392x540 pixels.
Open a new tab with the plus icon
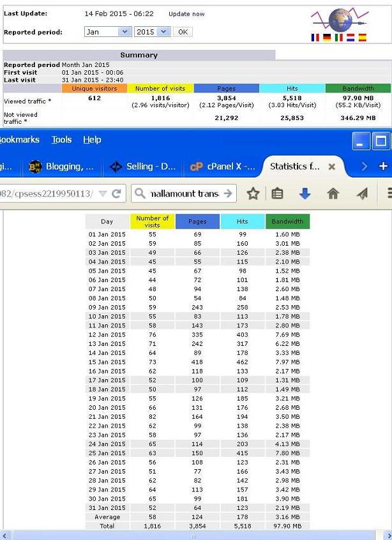(383, 167)
